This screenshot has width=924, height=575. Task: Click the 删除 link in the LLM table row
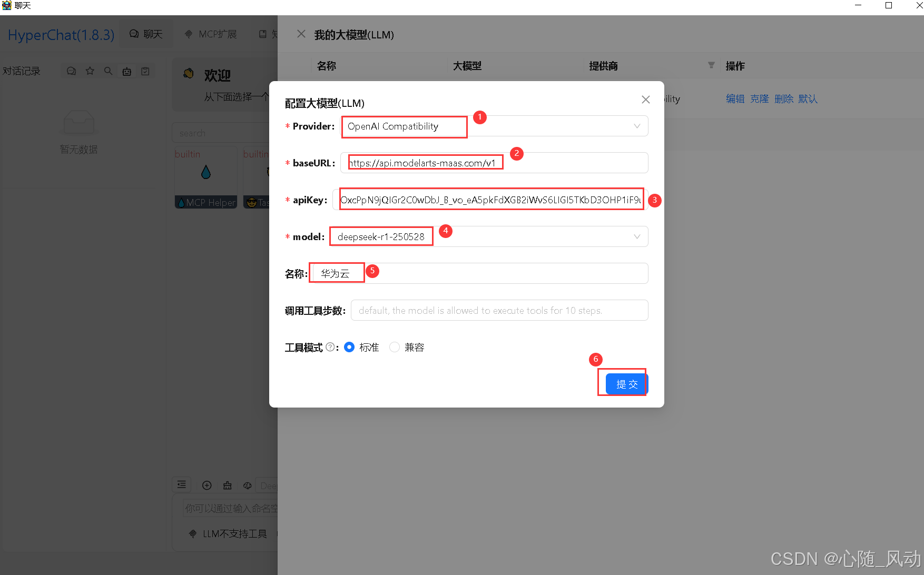click(784, 98)
